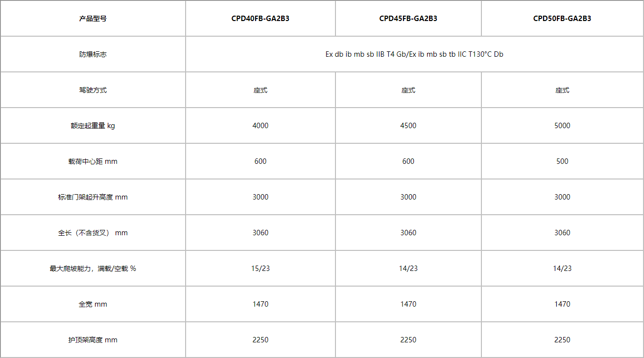The width and height of the screenshot is (644, 358).
Task: Select the 全宽 mm row label
Action: click(93, 304)
